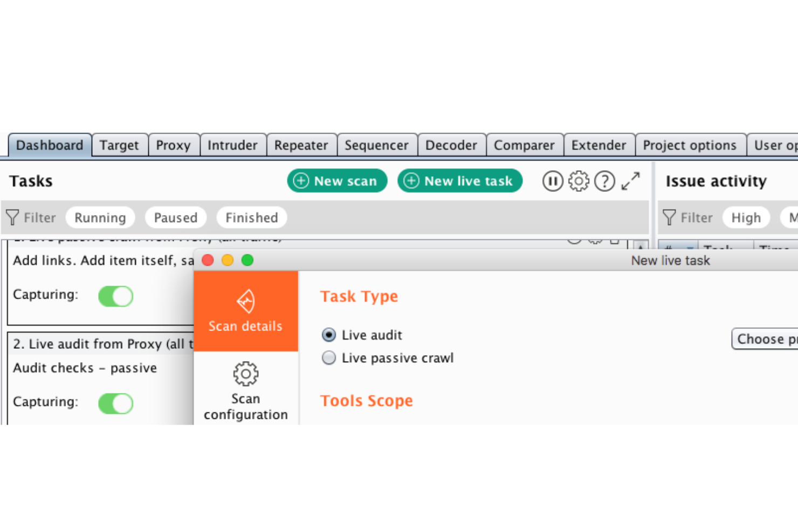Click the Tasks filter funnel icon
This screenshot has width=798, height=532.
[x=13, y=217]
